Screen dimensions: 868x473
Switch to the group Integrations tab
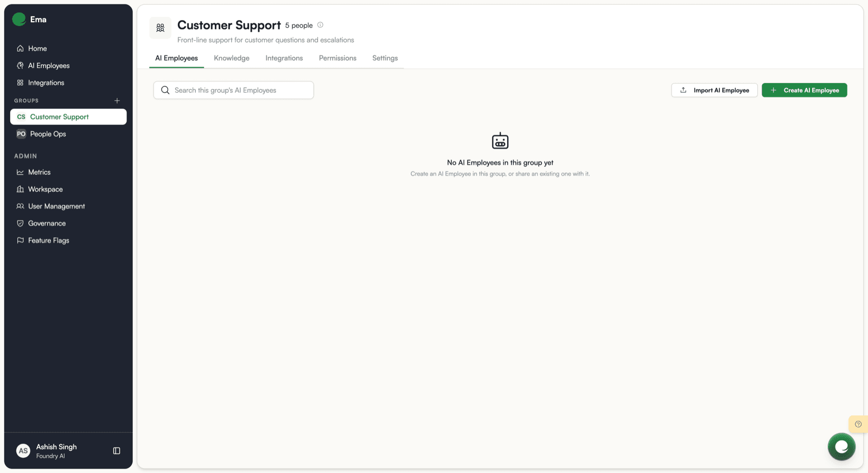[x=284, y=58]
